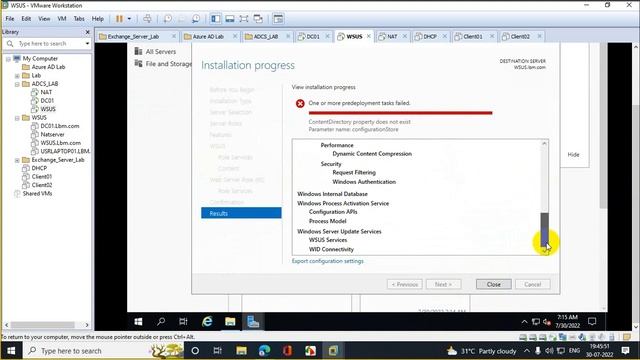Collapse the ADCS_LAB folder
640x360 pixels.
pos(17,84)
